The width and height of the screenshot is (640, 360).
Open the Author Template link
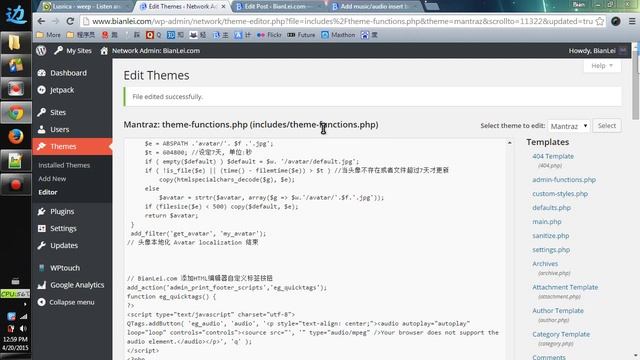click(558, 311)
